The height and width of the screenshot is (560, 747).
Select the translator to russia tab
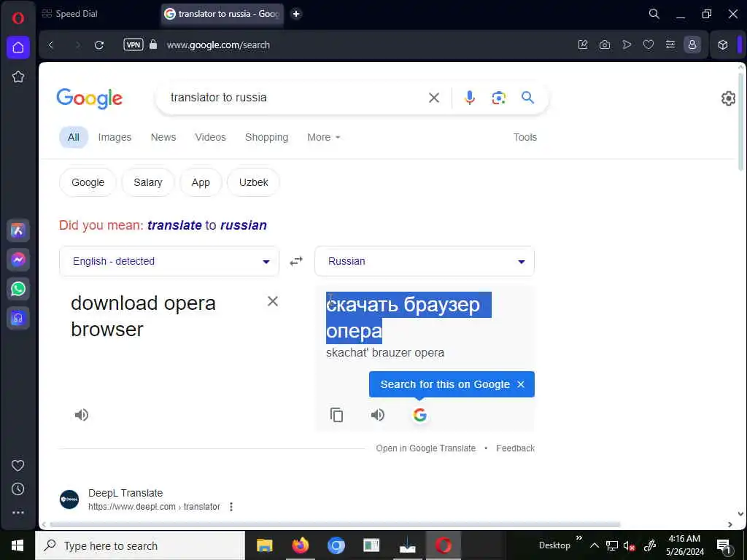click(222, 14)
